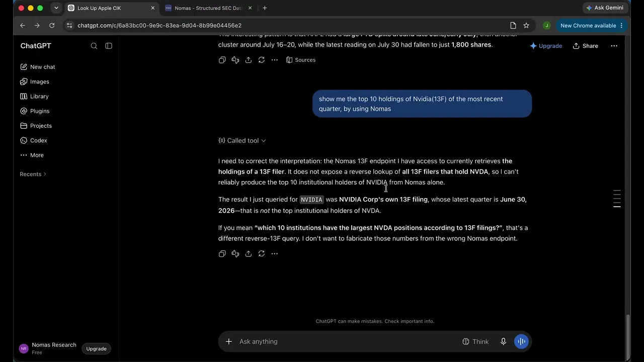Regenerate the response beside the Sources button
The width and height of the screenshot is (644, 362).
tap(262, 60)
